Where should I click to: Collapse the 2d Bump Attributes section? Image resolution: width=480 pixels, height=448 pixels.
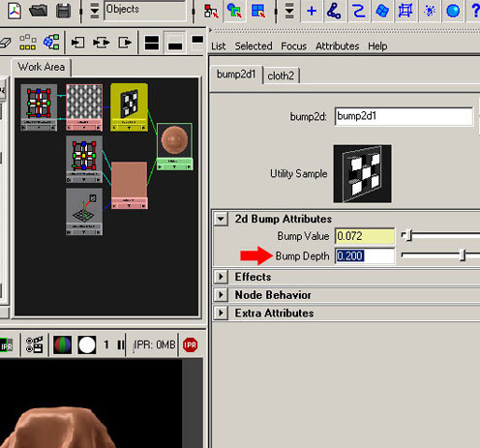tap(221, 220)
